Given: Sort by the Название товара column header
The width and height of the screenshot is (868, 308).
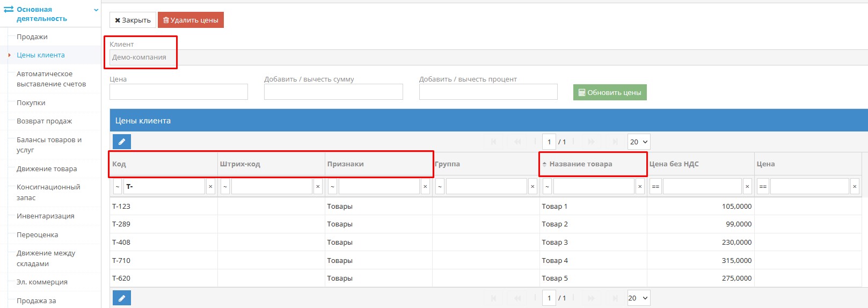Looking at the screenshot, I should click(580, 164).
